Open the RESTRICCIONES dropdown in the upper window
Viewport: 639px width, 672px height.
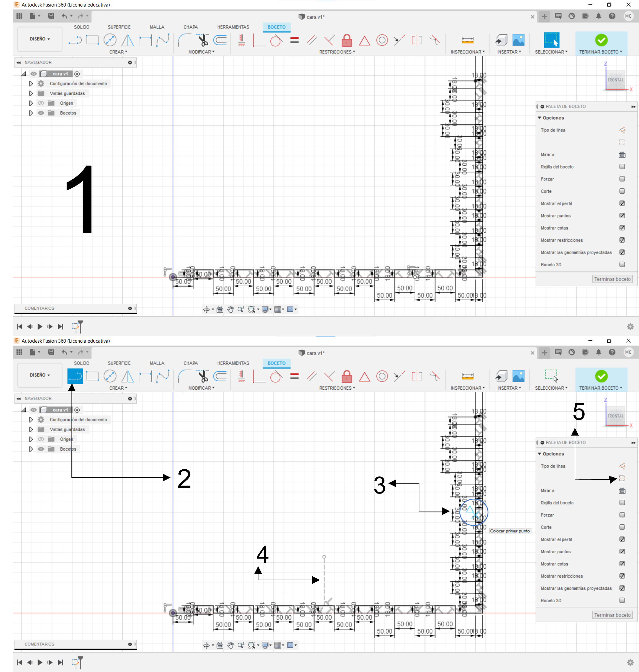[x=337, y=52]
